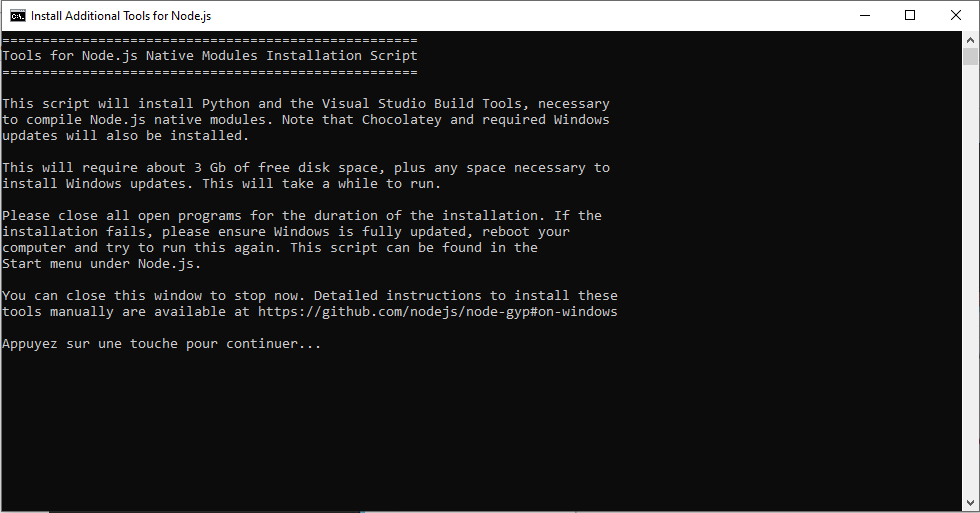Image resolution: width=980 pixels, height=513 pixels.
Task: Click the scrollbar track below the thumb
Action: [x=970, y=281]
